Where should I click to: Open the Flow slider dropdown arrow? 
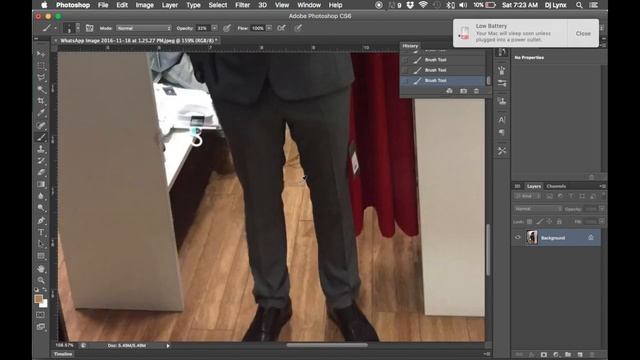tap(269, 28)
